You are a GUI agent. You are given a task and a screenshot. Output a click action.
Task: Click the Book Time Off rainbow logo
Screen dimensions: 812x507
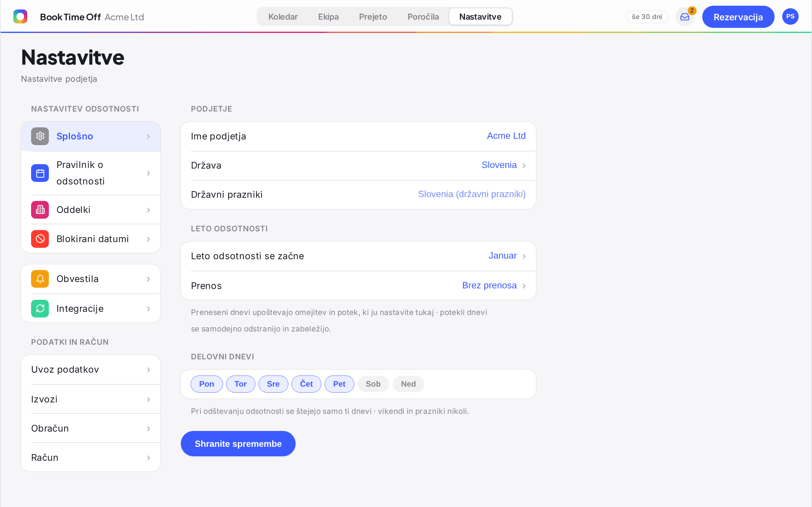tap(20, 16)
